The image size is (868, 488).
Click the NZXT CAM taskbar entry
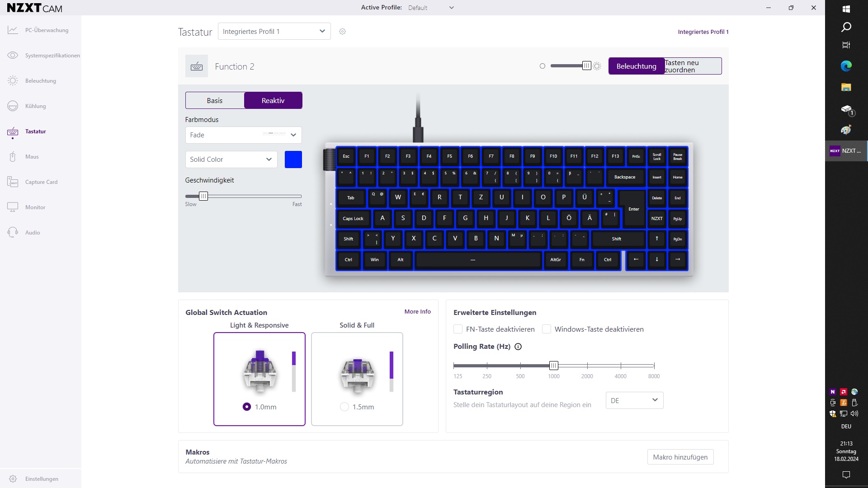[x=846, y=151]
